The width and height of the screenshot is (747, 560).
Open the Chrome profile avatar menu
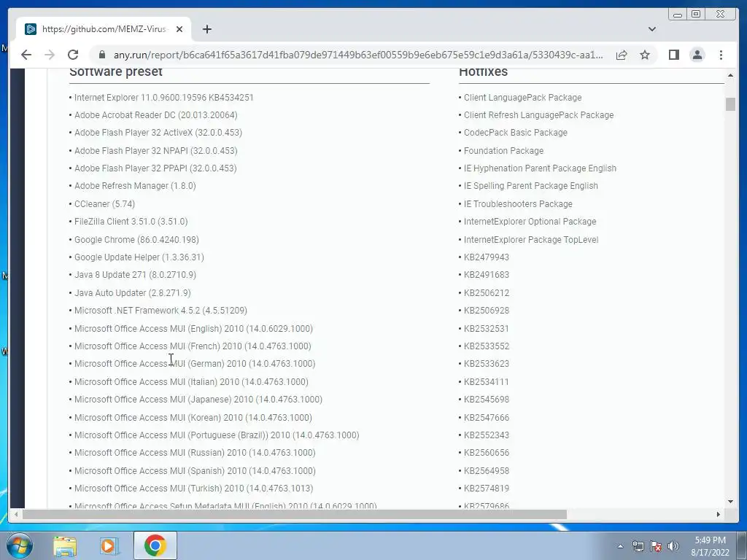click(x=697, y=55)
